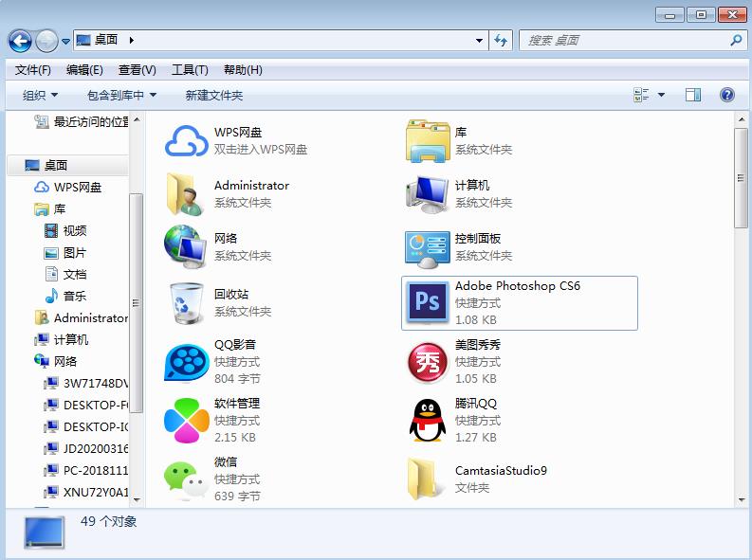This screenshot has width=752, height=560.
Task: Select the 腾讯QQ penguin icon
Action: point(428,420)
